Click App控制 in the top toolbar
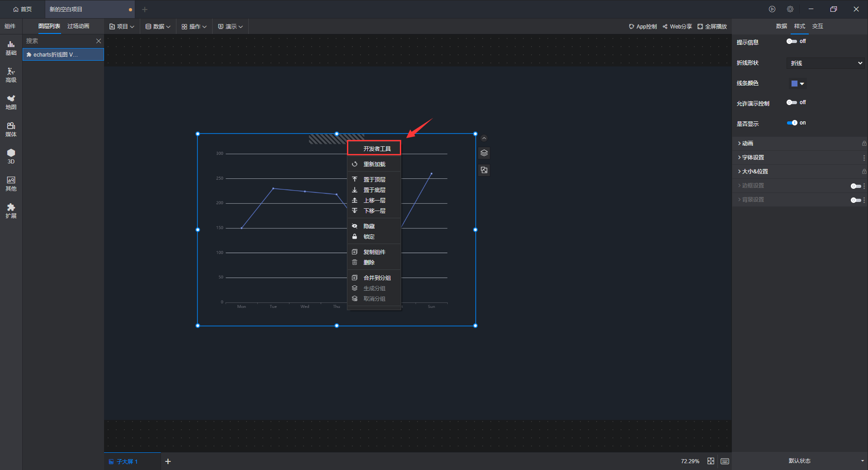This screenshot has height=470, width=868. click(643, 27)
